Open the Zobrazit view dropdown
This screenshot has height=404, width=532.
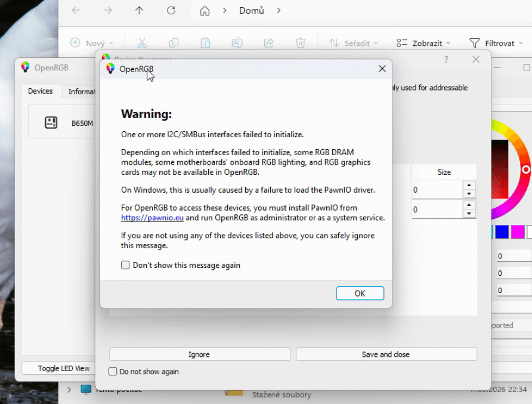click(x=423, y=43)
